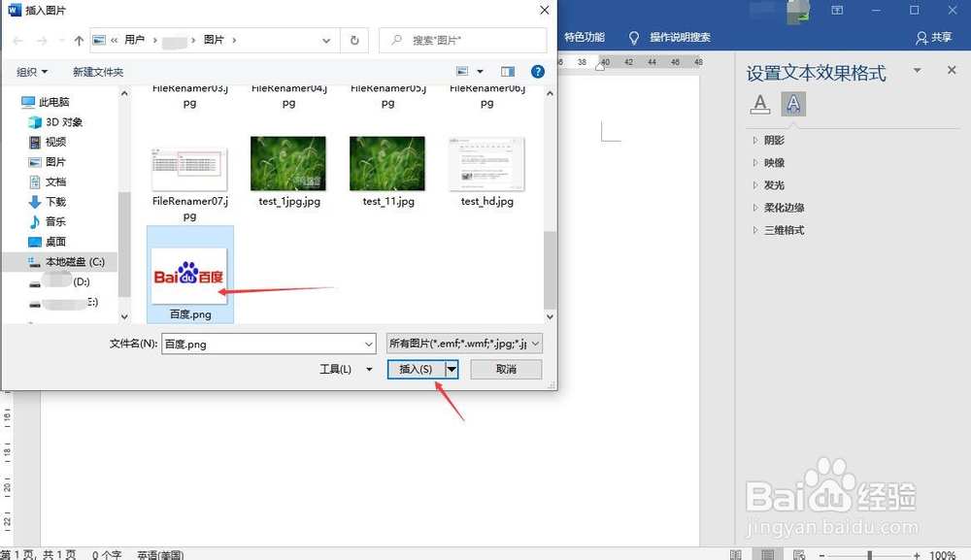This screenshot has width=971, height=560.
Task: Select the 百度.png thumbnail
Action: pyautogui.click(x=190, y=274)
